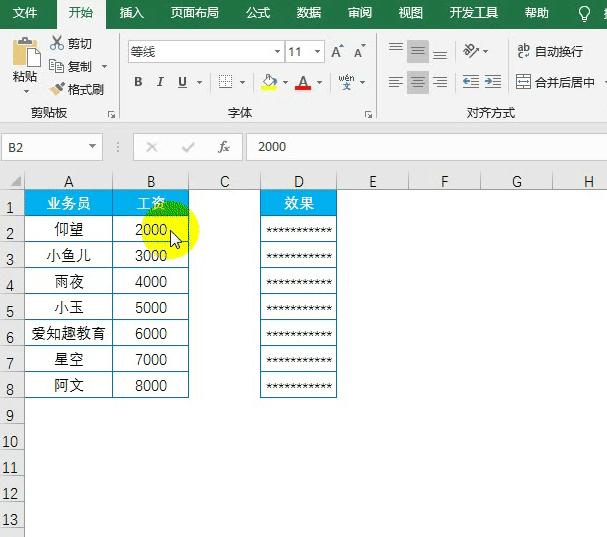Viewport: 607px width, 537px height.
Task: Open the font size 11 dropdown
Action: point(317,51)
